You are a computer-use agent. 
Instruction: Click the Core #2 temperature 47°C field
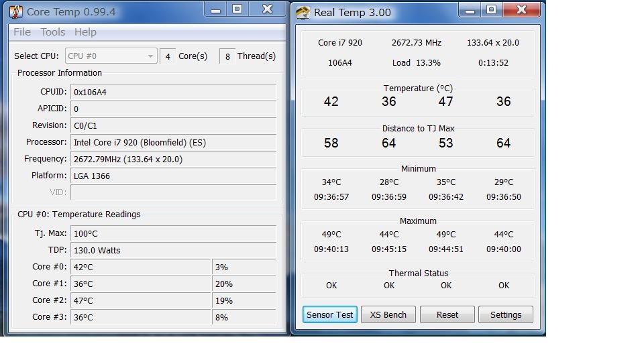click(141, 301)
